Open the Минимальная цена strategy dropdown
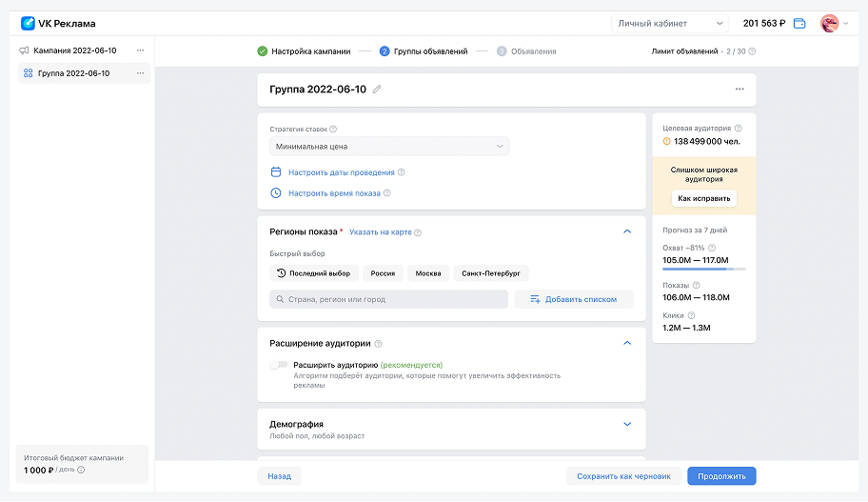 (x=389, y=147)
